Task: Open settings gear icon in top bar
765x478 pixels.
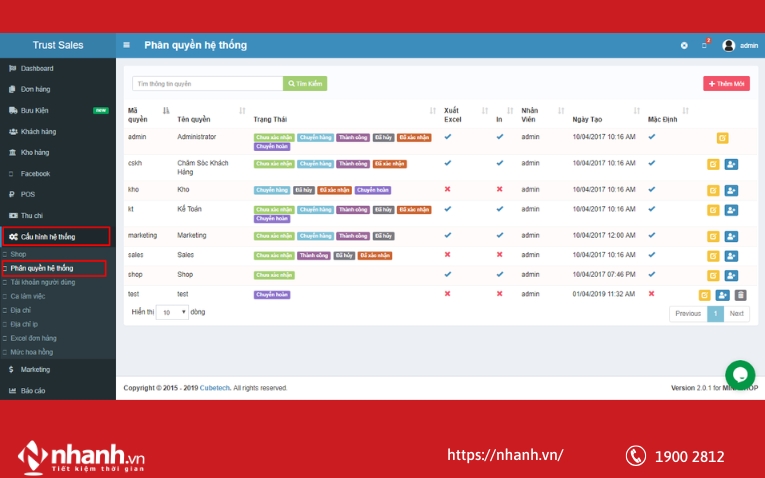Action: point(684,45)
